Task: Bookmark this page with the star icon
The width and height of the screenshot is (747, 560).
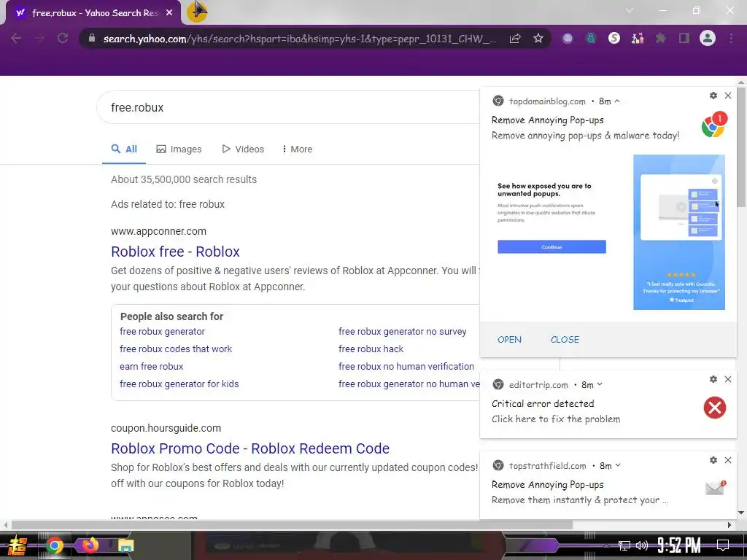Action: 538,38
